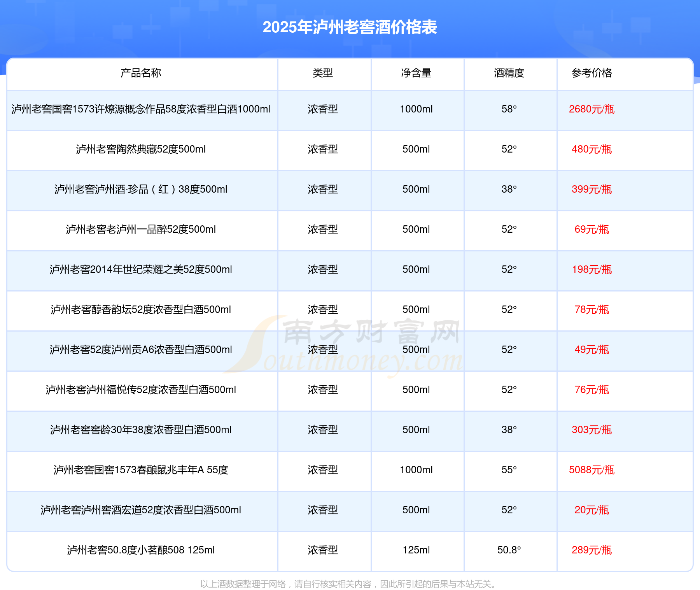Click the 55° alcohol value
The image size is (700, 590).
(509, 470)
